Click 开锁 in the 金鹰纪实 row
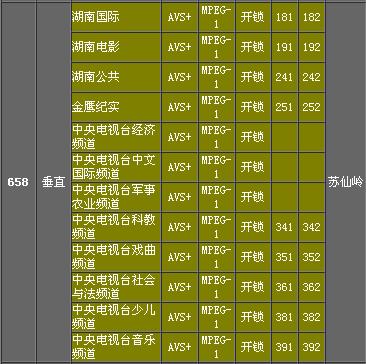This screenshot has width=366, height=364. [253, 107]
